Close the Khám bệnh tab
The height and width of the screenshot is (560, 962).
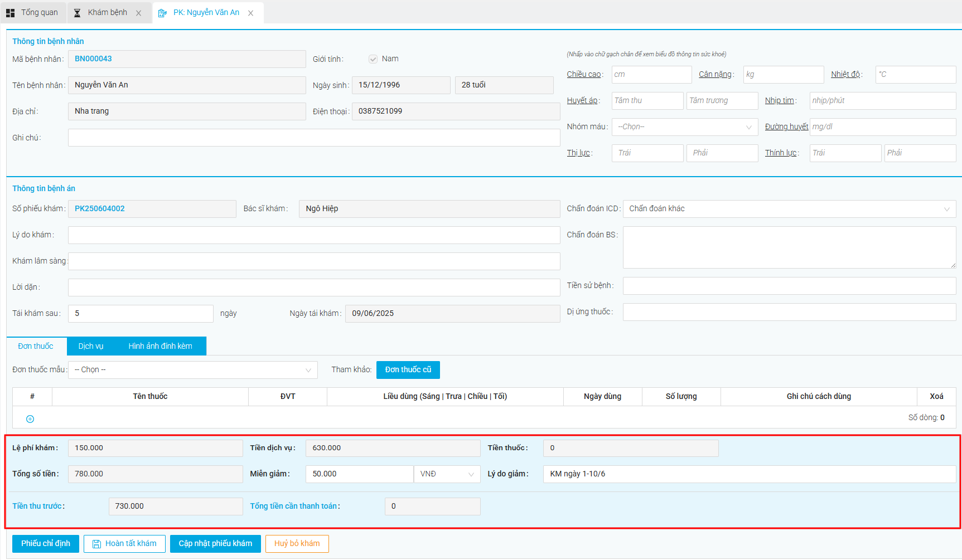[139, 13]
